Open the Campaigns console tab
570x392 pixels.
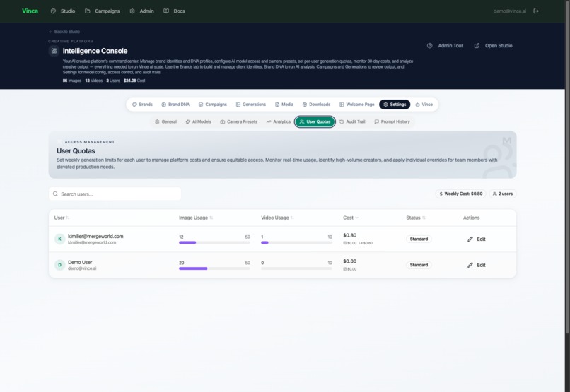click(213, 105)
